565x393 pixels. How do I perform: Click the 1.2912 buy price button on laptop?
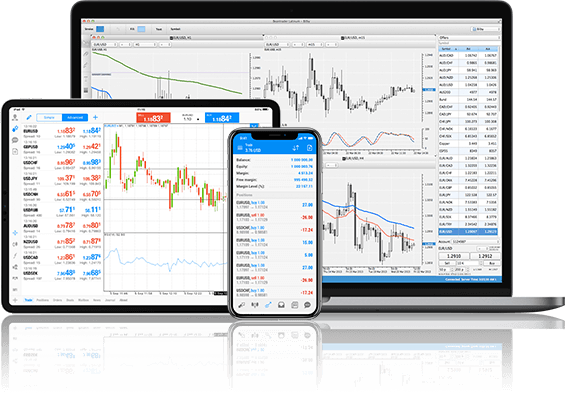tap(485, 256)
